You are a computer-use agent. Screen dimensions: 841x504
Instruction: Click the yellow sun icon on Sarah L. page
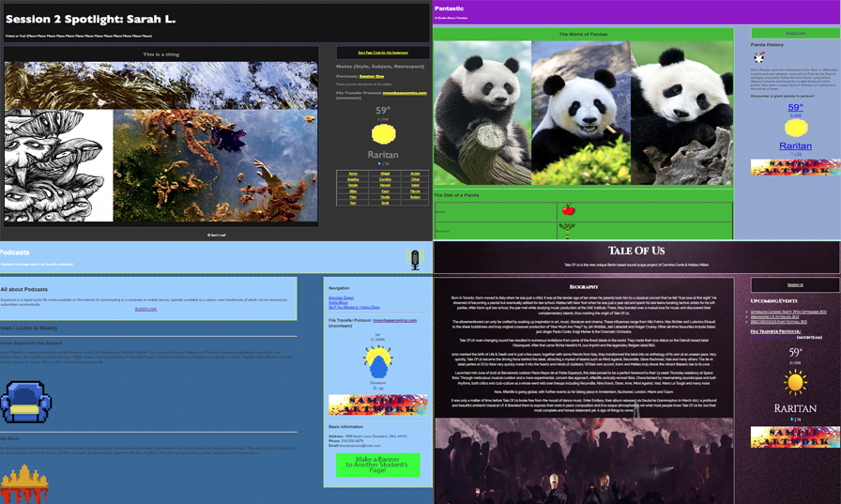(382, 135)
